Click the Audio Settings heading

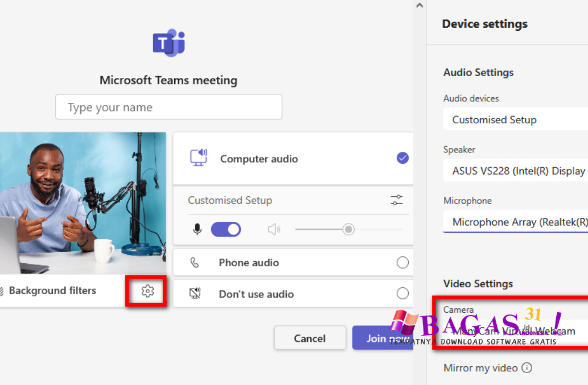(479, 72)
